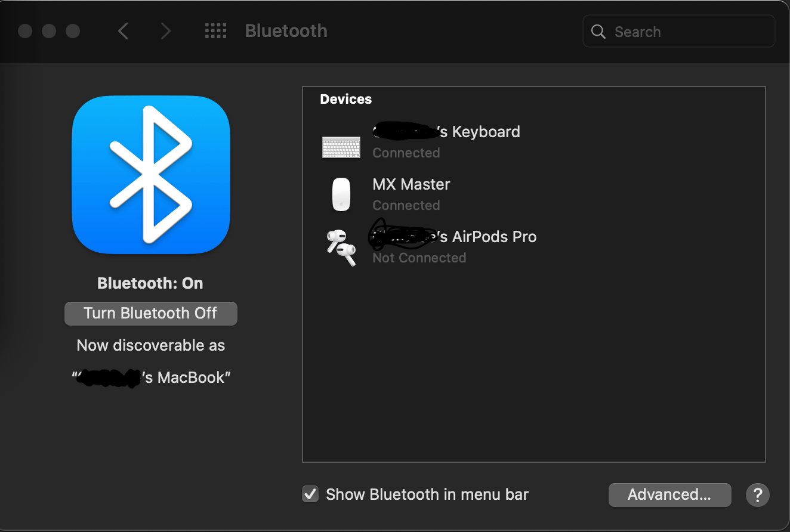Screen dimensions: 790x532
Task: Select the MX Master device row
Action: point(411,194)
